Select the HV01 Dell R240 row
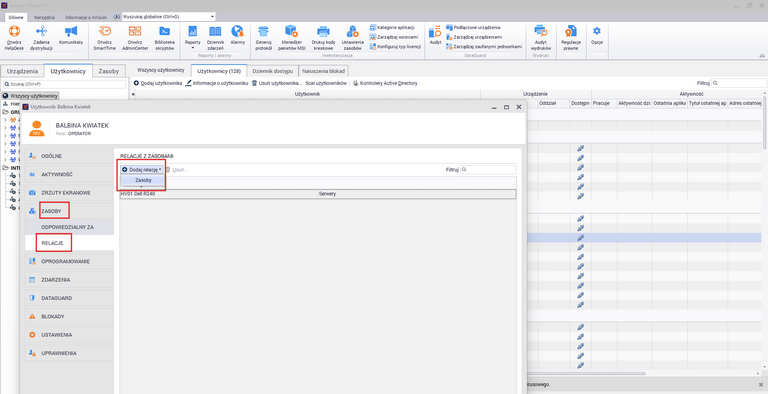 pos(318,194)
